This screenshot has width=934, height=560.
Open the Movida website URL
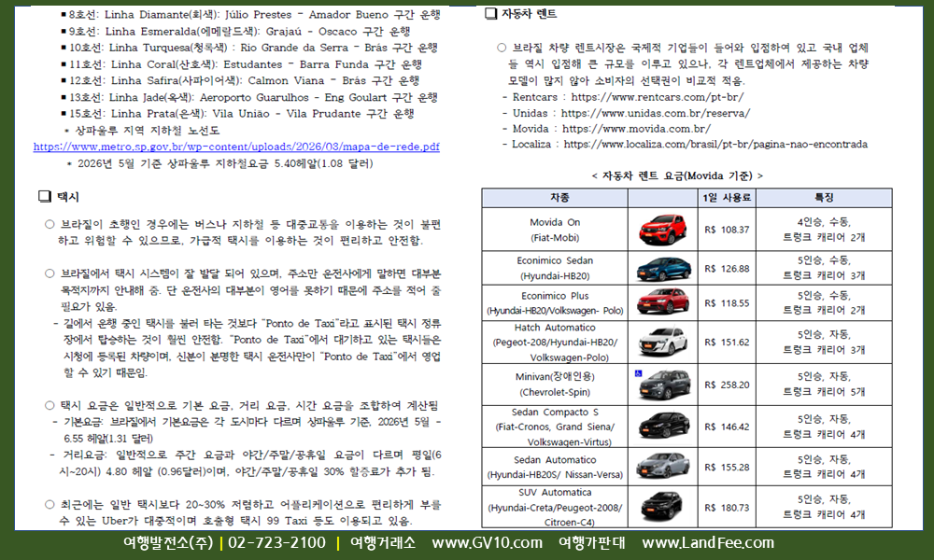(635, 129)
